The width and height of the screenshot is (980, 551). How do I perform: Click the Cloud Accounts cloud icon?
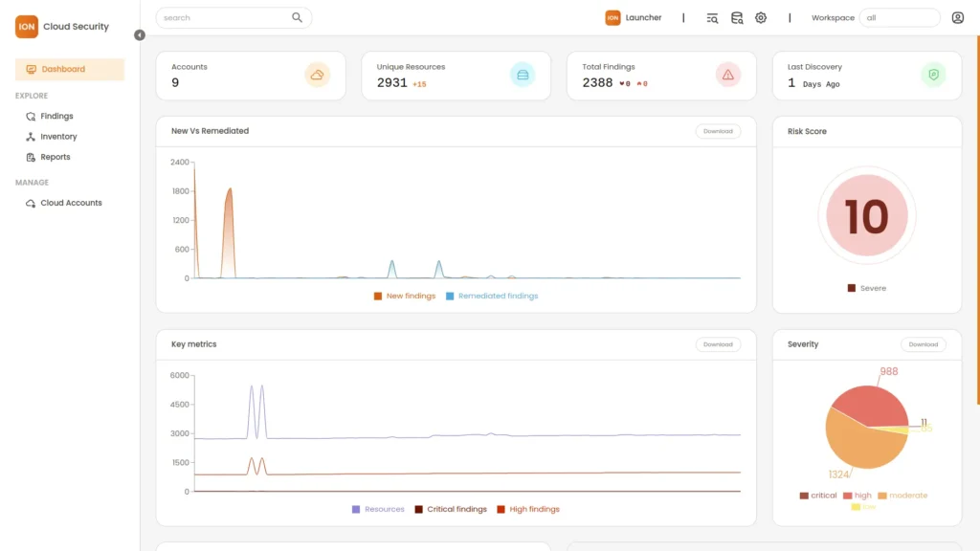tap(31, 203)
